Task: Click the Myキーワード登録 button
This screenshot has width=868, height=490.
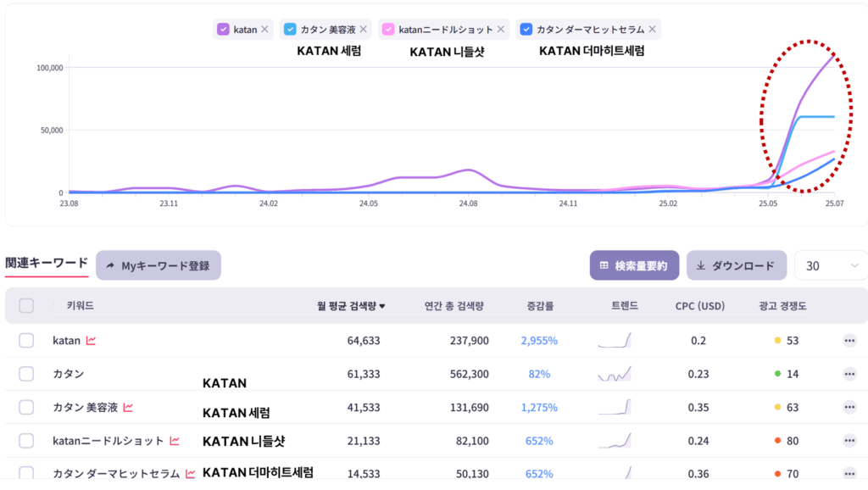Action: [159, 265]
